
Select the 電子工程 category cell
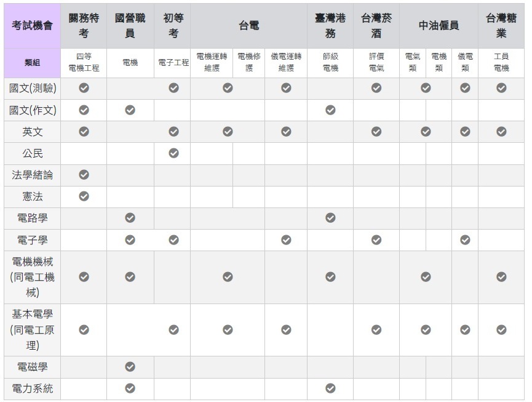[x=173, y=63]
